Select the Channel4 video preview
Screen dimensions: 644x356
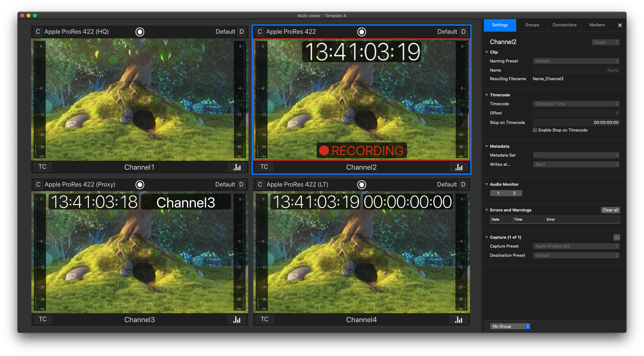[361, 252]
